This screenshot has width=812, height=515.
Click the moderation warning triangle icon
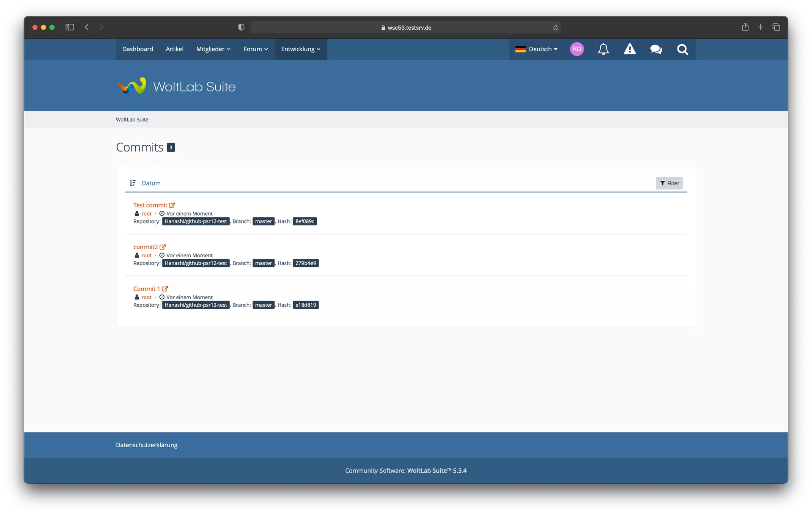pyautogui.click(x=630, y=50)
